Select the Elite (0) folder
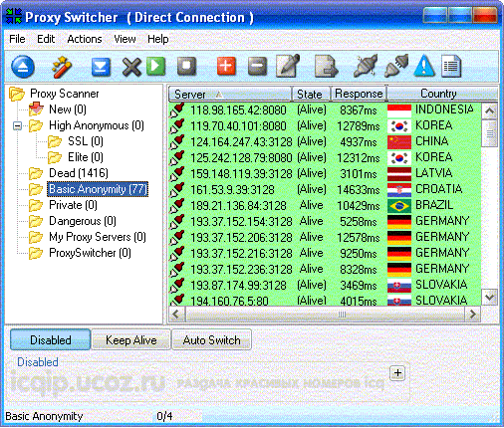This screenshot has height=428, width=504. pos(86,157)
